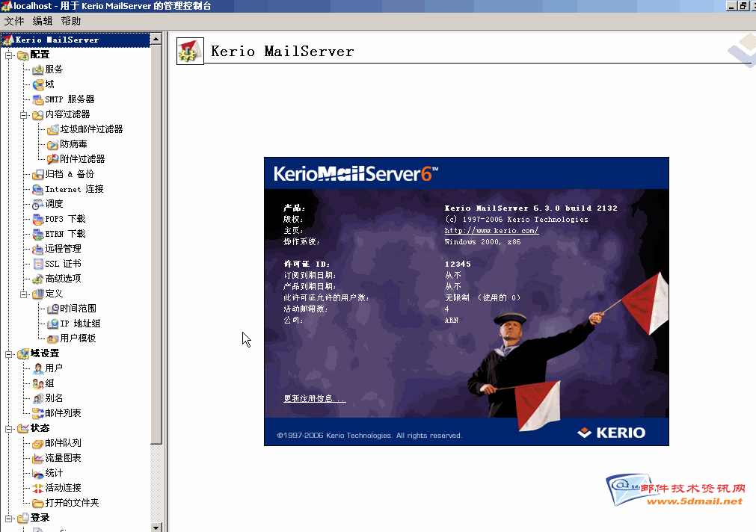Click the 垃圾邮件过滤器 spam filter icon
The image size is (756, 532).
coord(53,129)
